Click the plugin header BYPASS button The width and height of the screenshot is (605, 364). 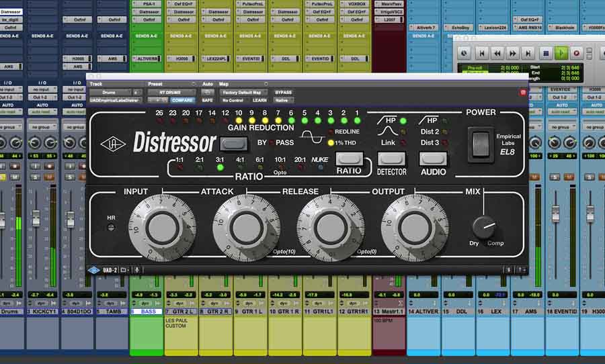coord(283,93)
